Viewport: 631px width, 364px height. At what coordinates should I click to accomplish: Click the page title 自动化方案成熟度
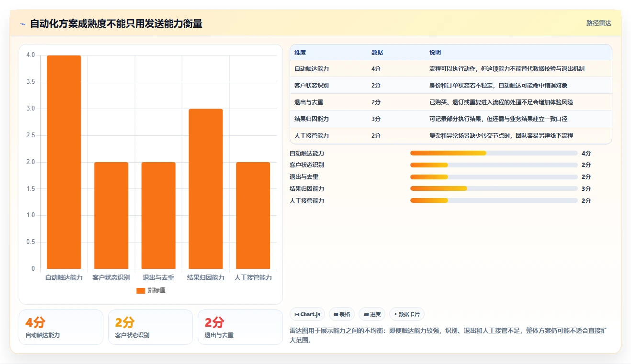[x=116, y=23]
